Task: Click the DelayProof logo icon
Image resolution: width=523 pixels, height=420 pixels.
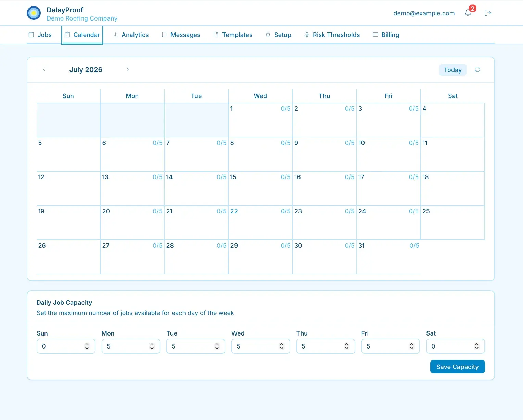Action: coord(34,13)
